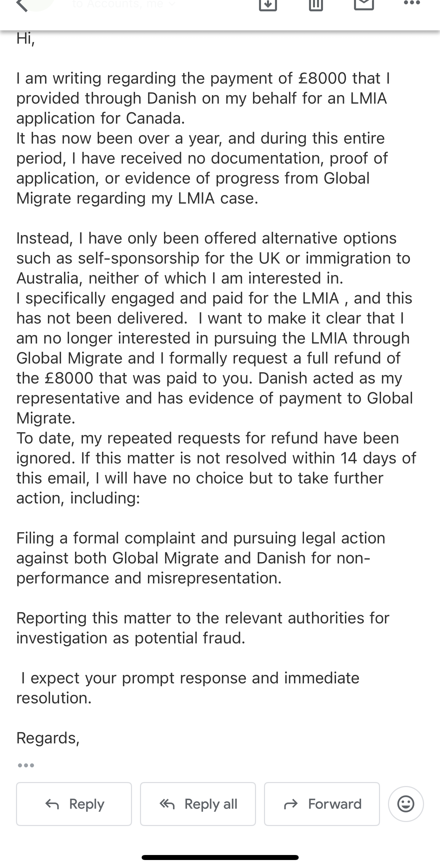
Task: Tap the home indicator bar at the bottom
Action: tap(220, 858)
